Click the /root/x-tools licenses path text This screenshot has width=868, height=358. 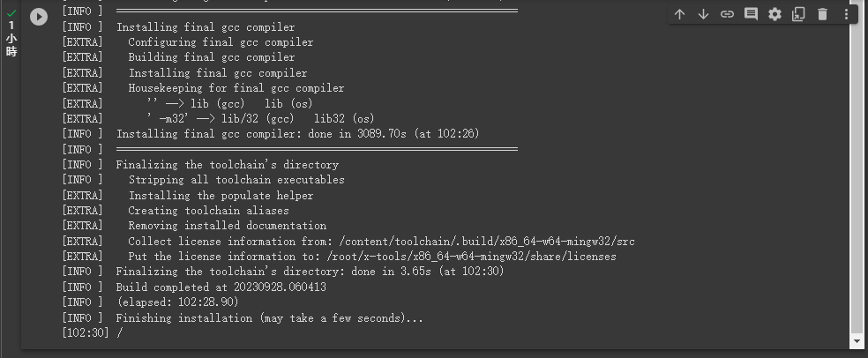click(x=472, y=257)
